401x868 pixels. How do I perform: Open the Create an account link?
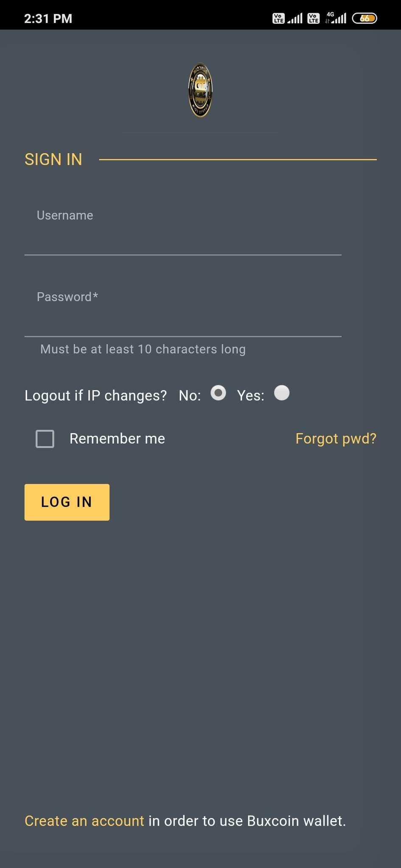(x=84, y=821)
